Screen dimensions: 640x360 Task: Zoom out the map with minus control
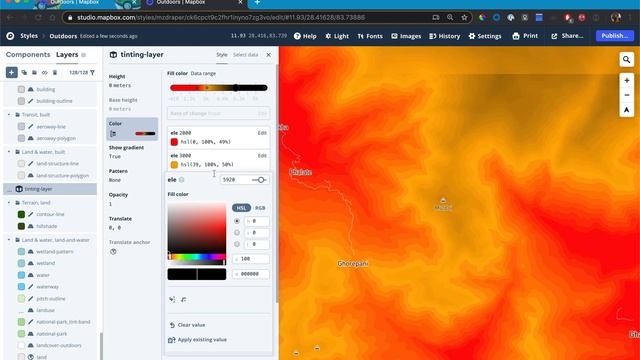(x=627, y=95)
